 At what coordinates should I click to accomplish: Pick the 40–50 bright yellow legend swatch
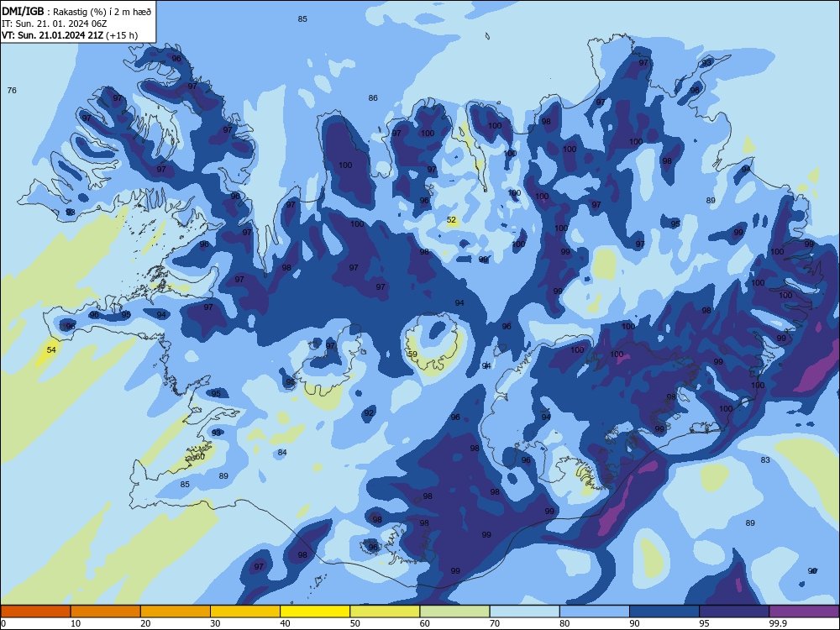[315, 612]
